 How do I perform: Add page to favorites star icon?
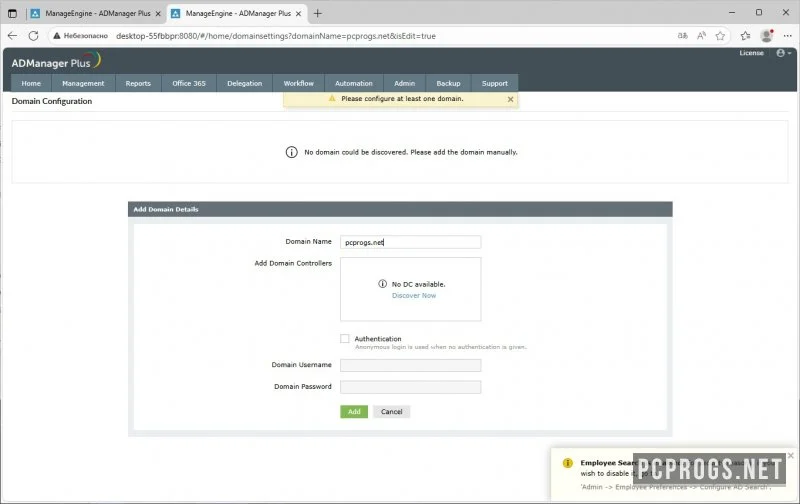(720, 36)
